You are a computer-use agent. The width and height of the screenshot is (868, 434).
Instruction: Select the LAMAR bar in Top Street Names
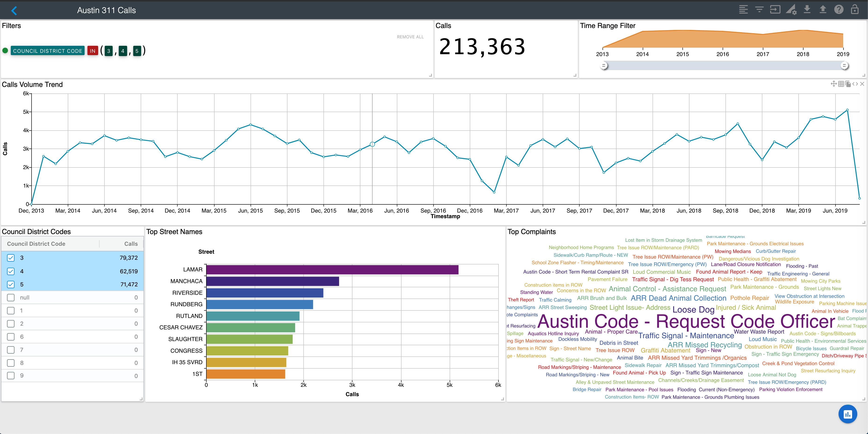(332, 270)
